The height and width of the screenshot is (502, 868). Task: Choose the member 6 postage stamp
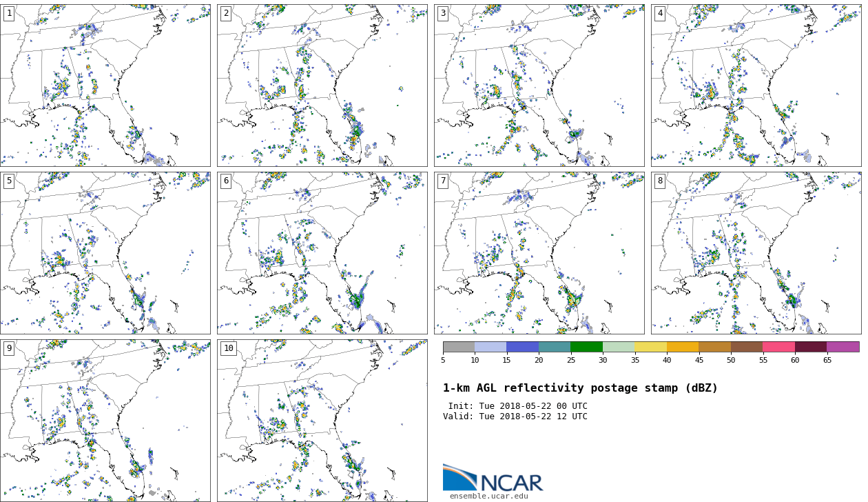click(x=322, y=253)
